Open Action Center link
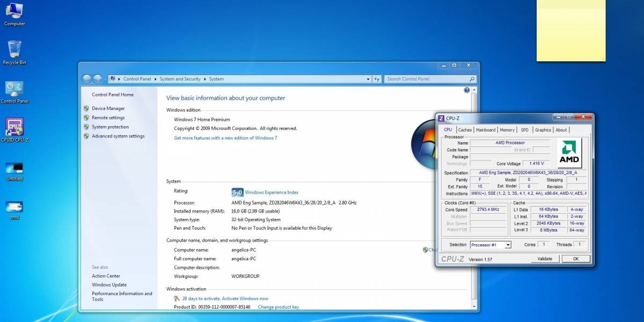This screenshot has width=644, height=322. (x=106, y=276)
